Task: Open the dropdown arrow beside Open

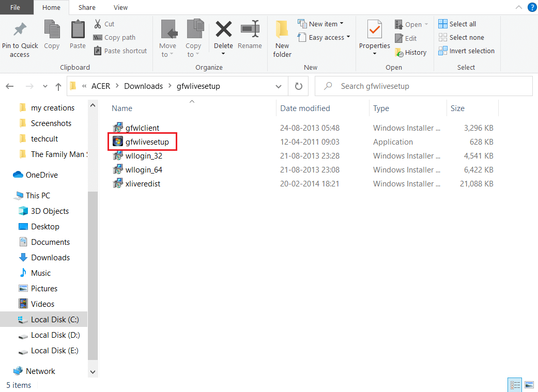Action: click(426, 24)
